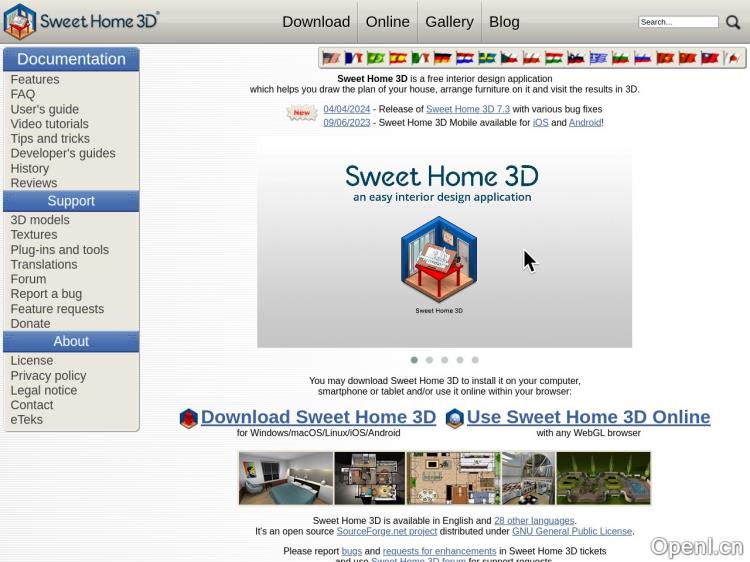
Task: Open the Gallery menu item
Action: coord(449,22)
